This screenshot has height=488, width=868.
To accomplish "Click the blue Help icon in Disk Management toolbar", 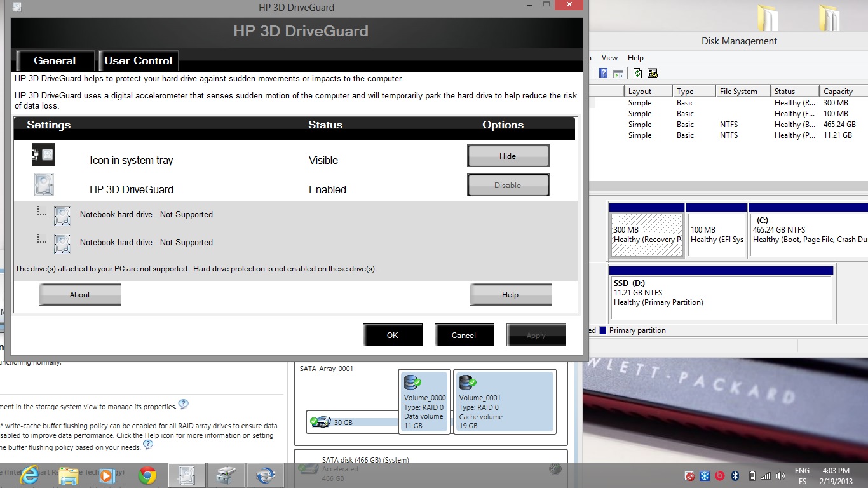I will [x=603, y=74].
